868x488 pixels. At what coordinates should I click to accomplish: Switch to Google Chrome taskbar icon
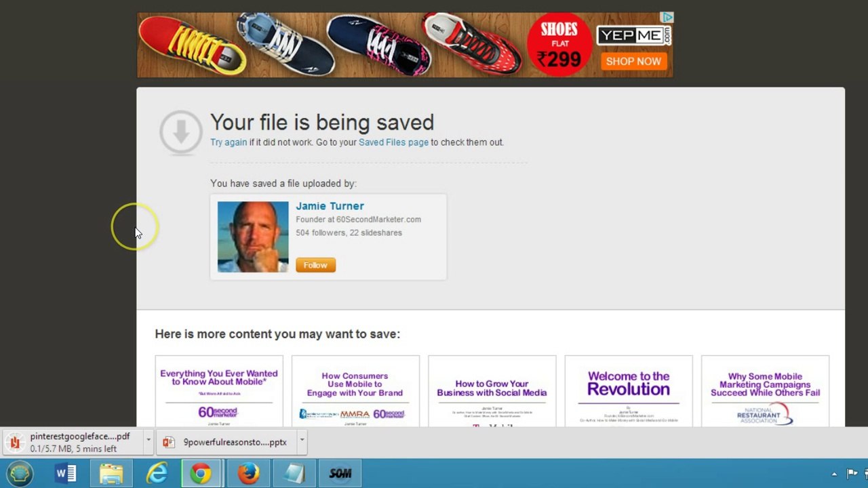pos(201,473)
